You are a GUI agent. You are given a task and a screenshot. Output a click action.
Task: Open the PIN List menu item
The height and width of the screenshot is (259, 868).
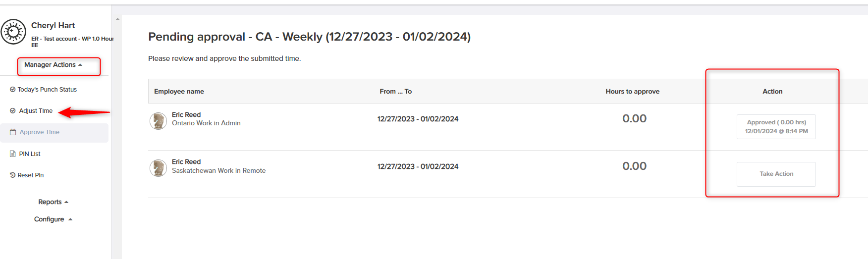click(30, 154)
